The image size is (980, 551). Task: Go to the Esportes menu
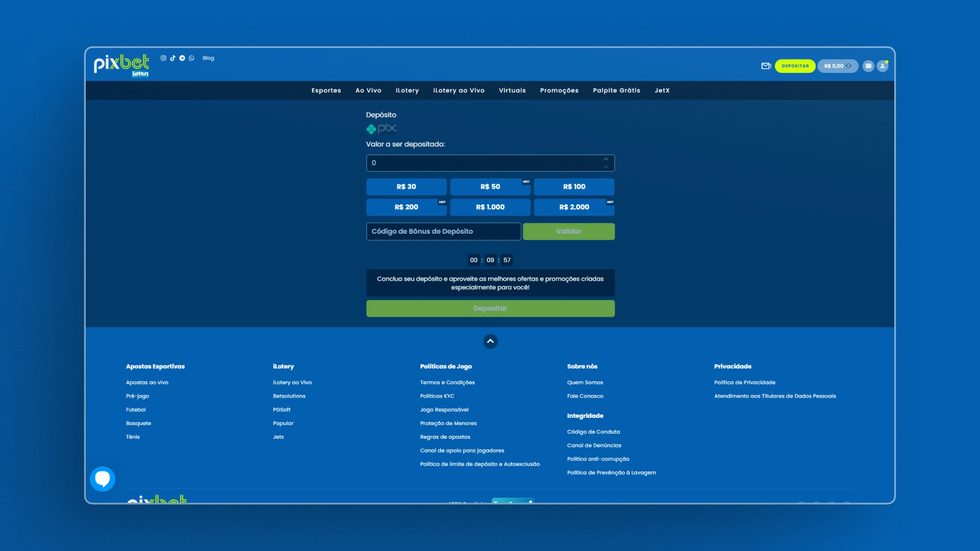[326, 90]
